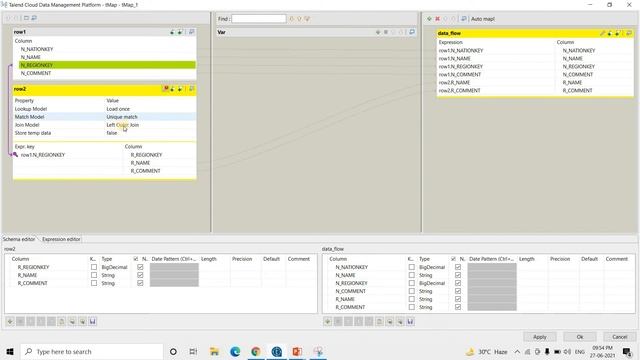Click the Cancel button
This screenshot has height=360, width=640.
point(620,337)
